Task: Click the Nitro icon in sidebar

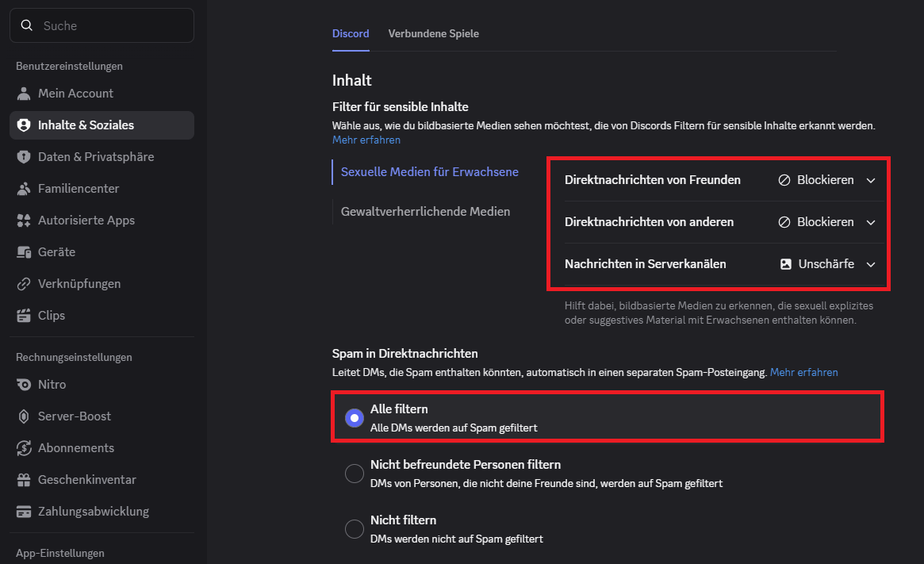Action: pyautogui.click(x=24, y=385)
